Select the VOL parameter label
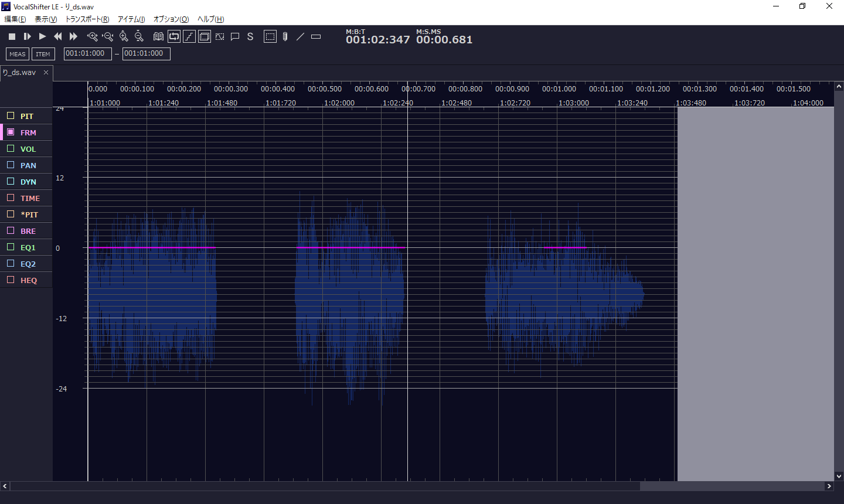This screenshot has width=844, height=504. tap(28, 149)
